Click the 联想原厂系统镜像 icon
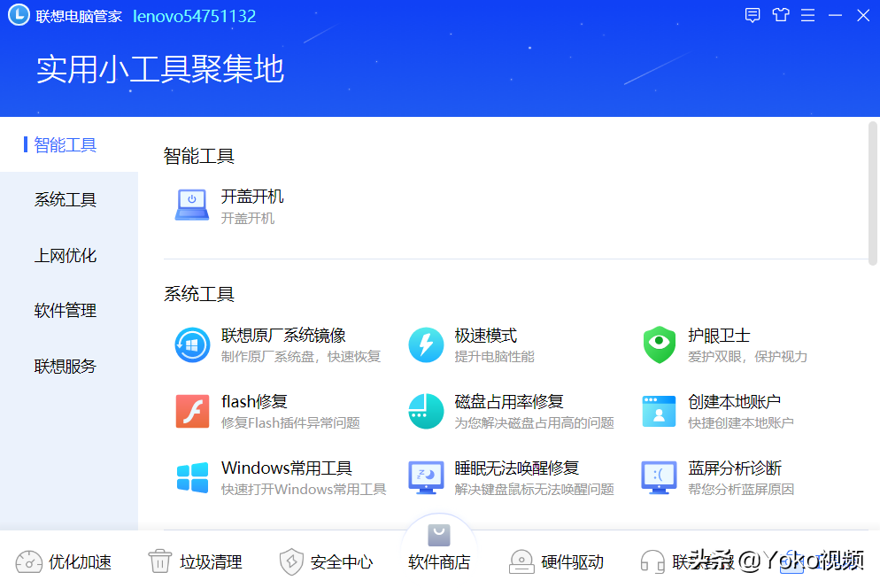Screen dimensions: 880x588 click(192, 344)
